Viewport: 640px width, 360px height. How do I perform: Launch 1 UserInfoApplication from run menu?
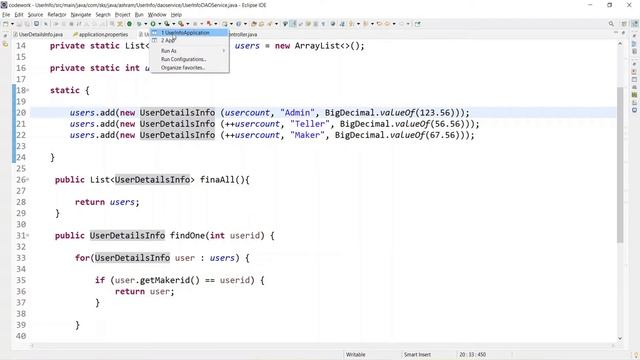tap(190, 33)
